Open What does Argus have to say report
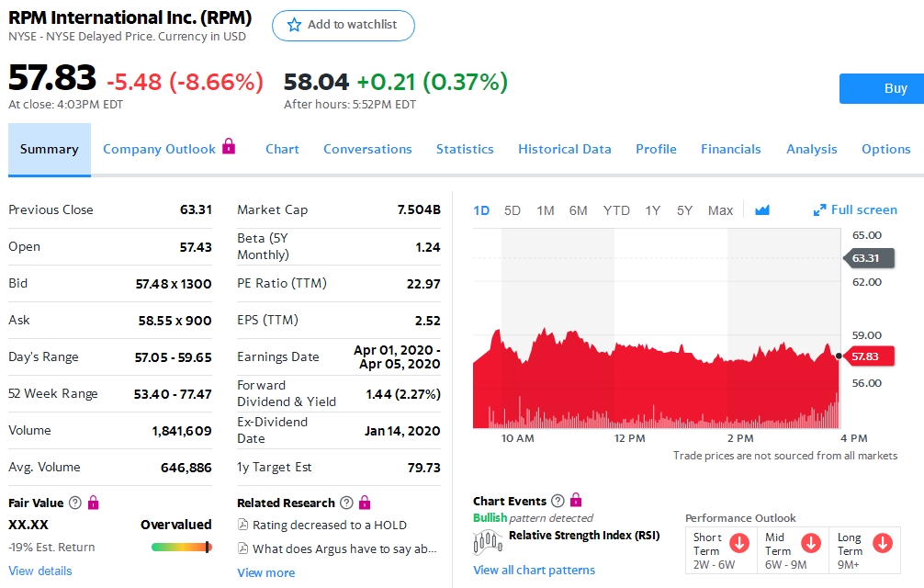Screen dimensions: 924x588 tap(344, 549)
